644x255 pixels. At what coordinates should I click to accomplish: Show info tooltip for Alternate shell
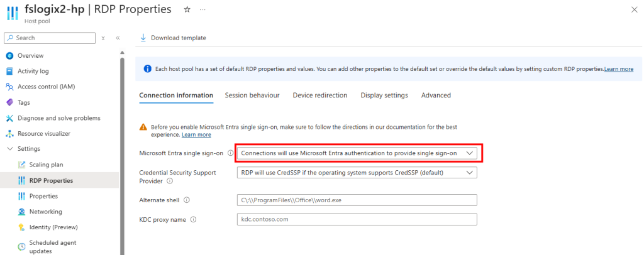click(187, 200)
